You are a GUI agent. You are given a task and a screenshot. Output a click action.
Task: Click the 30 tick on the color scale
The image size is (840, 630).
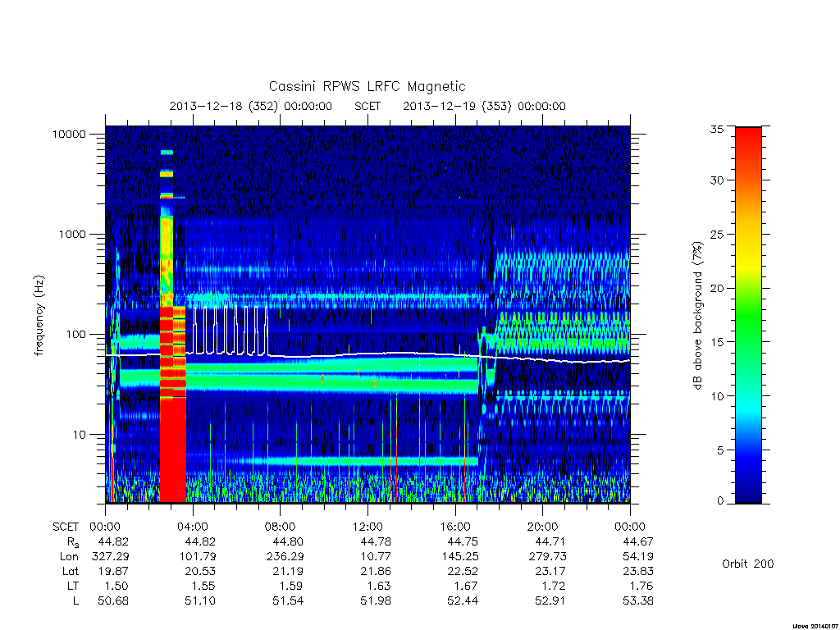[717, 180]
